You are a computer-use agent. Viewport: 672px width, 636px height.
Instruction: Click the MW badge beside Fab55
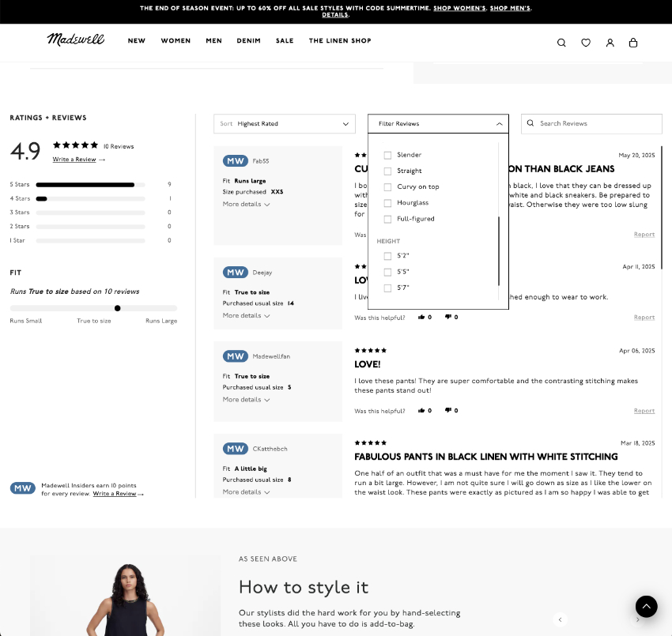[x=236, y=161]
